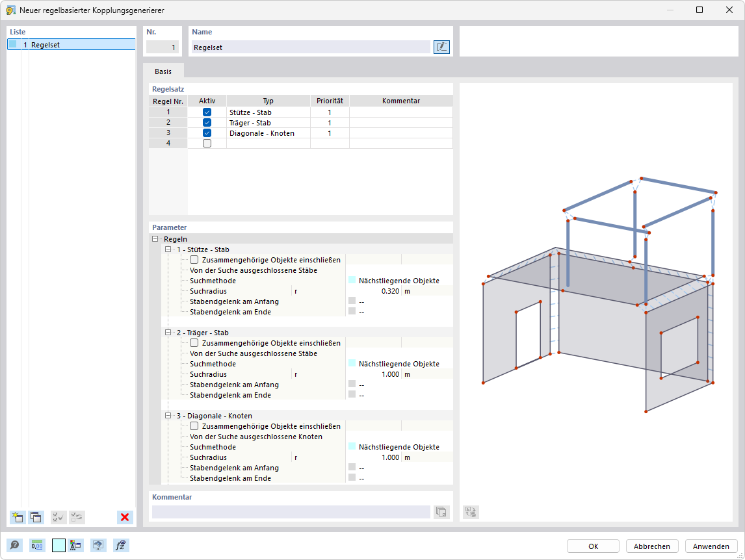745x560 pixels.
Task: Uncheck Aktiv for rule 1 Stütze - Stab
Action: pyautogui.click(x=207, y=112)
